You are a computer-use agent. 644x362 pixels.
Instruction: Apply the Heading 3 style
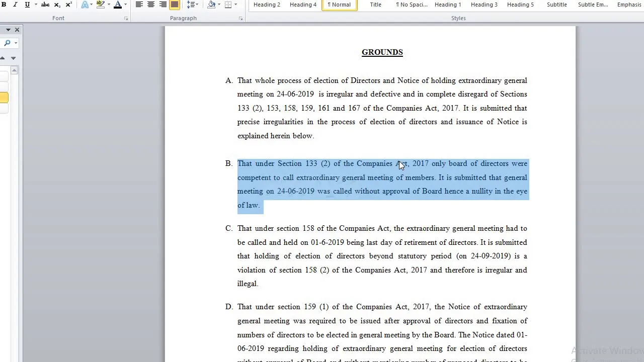click(x=484, y=5)
